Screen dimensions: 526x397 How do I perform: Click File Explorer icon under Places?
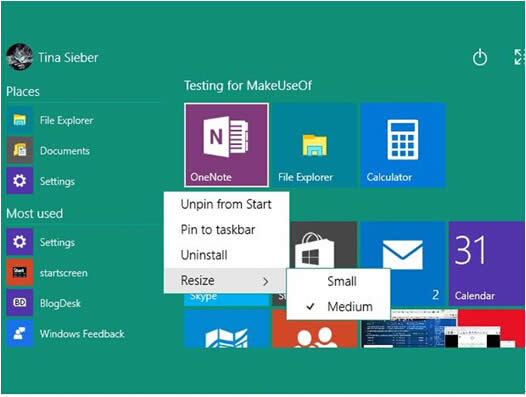(19, 120)
